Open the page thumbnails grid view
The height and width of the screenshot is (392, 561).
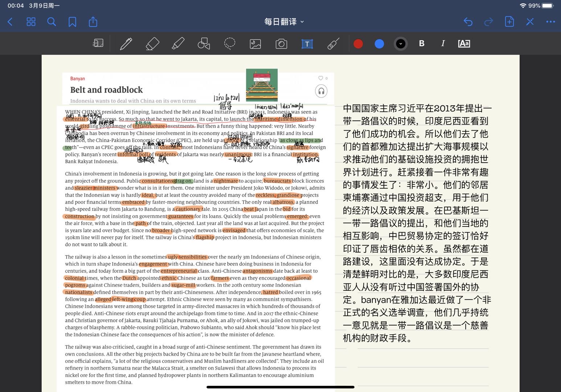click(x=31, y=22)
